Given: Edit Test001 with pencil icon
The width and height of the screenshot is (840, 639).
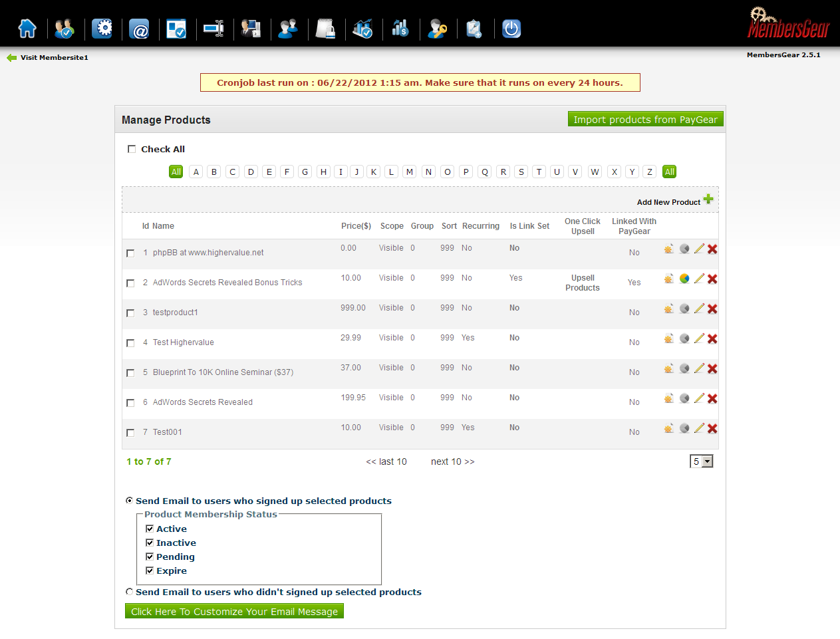Looking at the screenshot, I should click(x=699, y=428).
